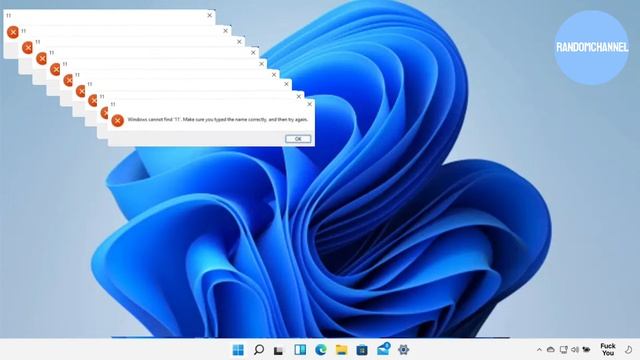Expand hidden system tray icons chevron
Screen dimensions: 640x360
539,350
